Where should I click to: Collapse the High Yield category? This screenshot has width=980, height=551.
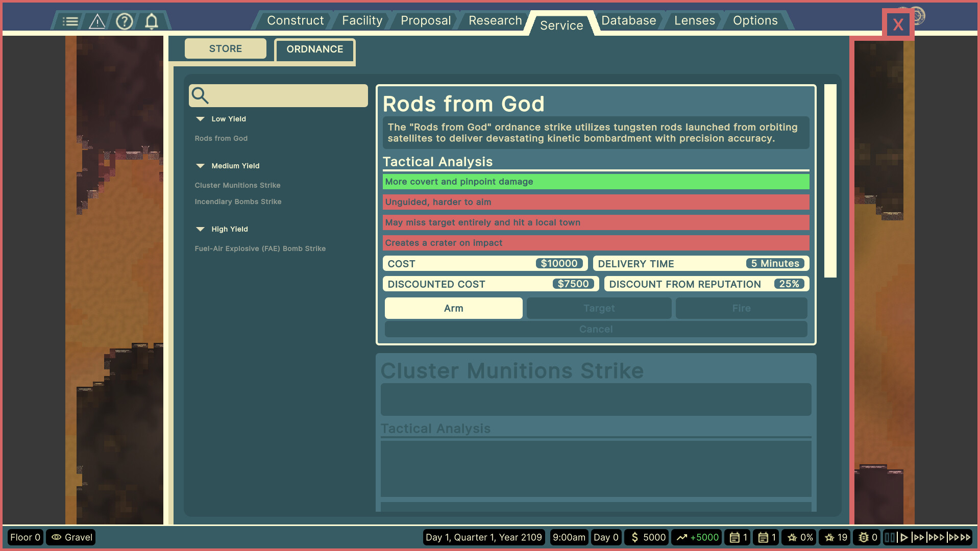point(200,229)
